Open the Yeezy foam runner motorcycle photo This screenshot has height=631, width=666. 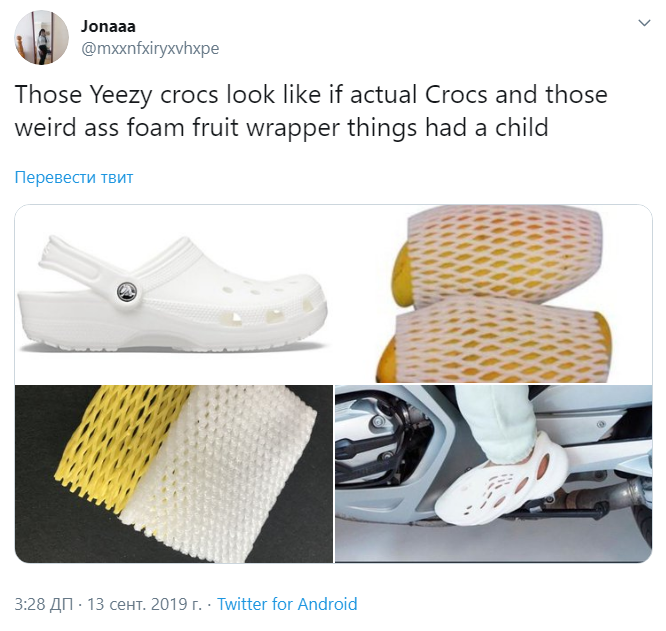pos(494,474)
